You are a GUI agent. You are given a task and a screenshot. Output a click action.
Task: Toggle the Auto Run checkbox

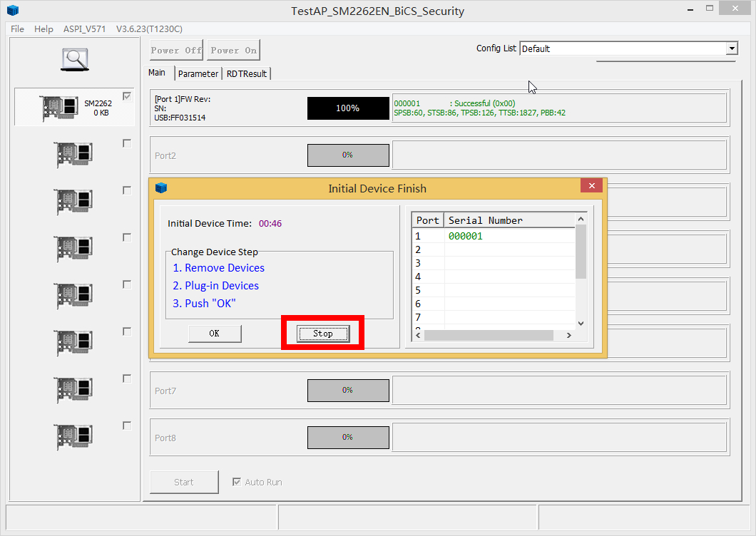[x=237, y=482]
